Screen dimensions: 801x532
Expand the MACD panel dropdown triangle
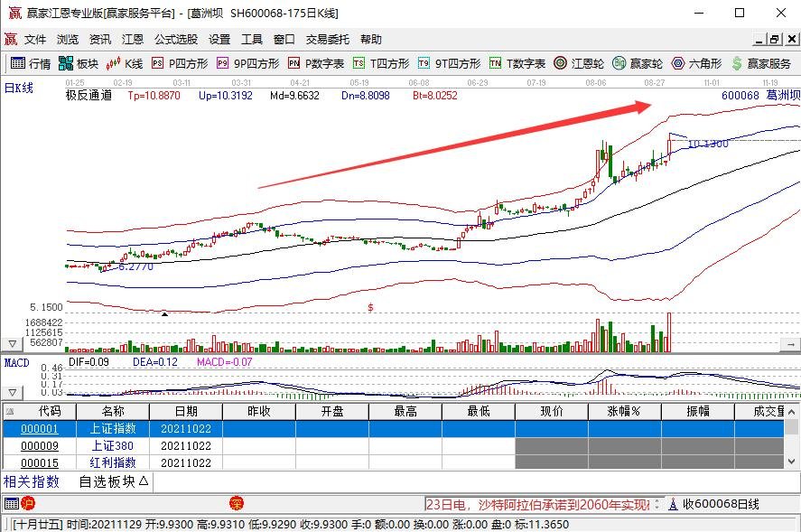point(13,393)
